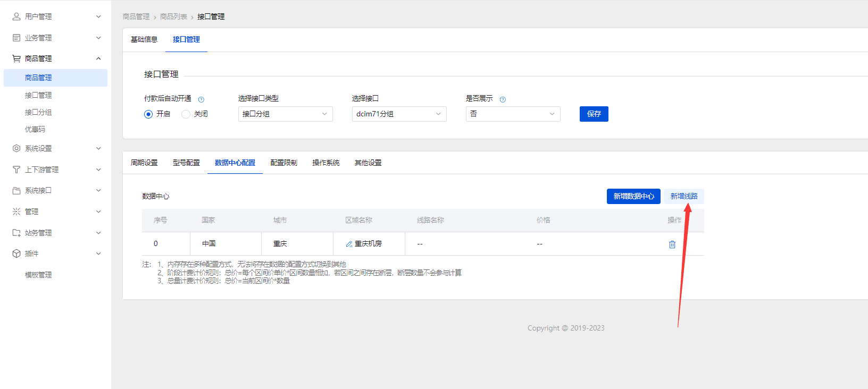Click the 操作 column header

(x=674, y=220)
